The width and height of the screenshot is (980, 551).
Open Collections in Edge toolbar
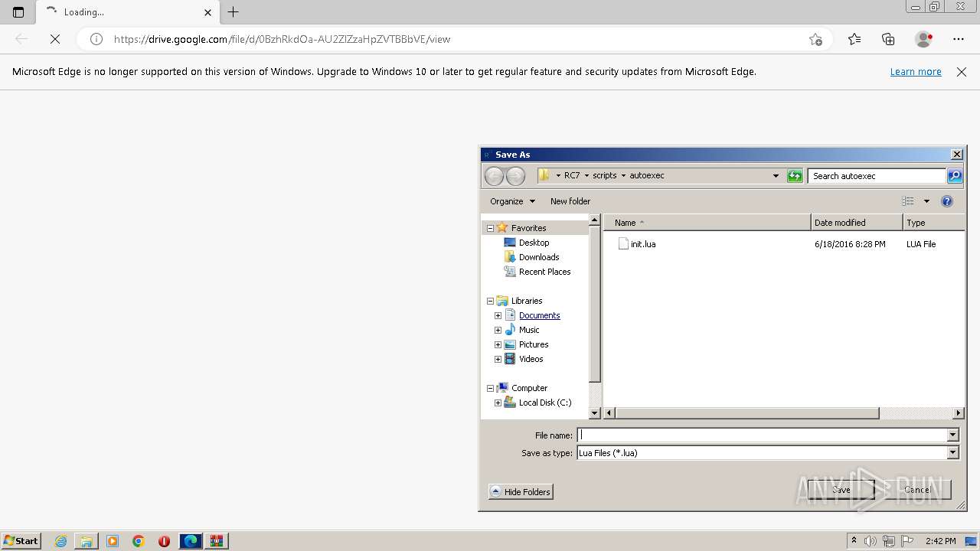(x=888, y=39)
